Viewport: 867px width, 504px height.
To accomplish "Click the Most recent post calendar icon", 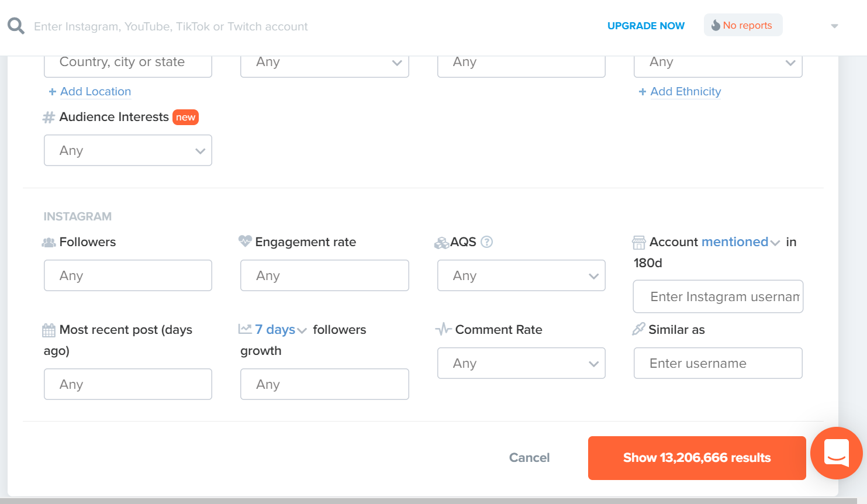I will (x=49, y=329).
